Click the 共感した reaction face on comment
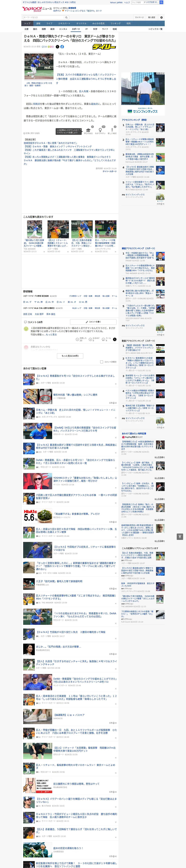 [x=77, y=339]
